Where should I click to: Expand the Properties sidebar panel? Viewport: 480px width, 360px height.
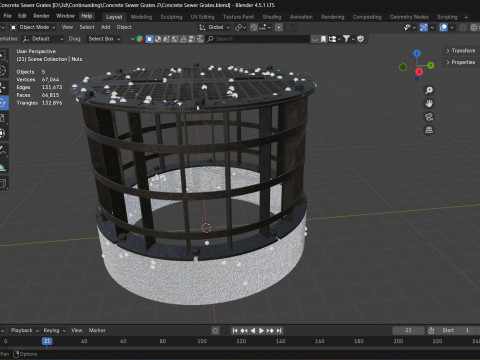461,62
